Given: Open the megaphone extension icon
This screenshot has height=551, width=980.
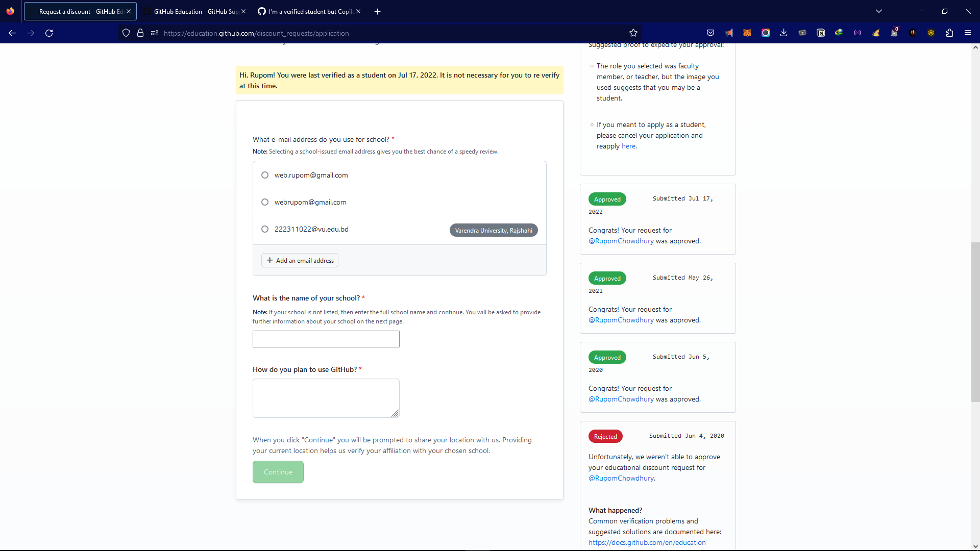Looking at the screenshot, I should pos(729,33).
